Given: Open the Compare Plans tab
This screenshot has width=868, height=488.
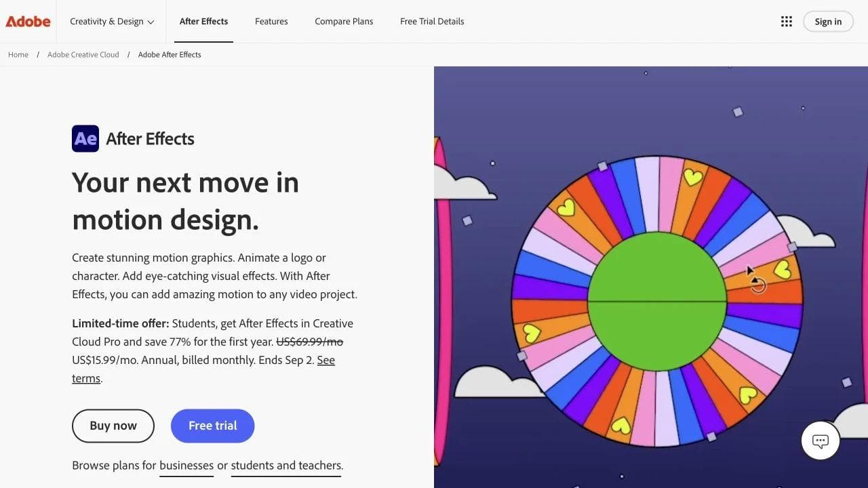Looking at the screenshot, I should pyautogui.click(x=344, y=22).
